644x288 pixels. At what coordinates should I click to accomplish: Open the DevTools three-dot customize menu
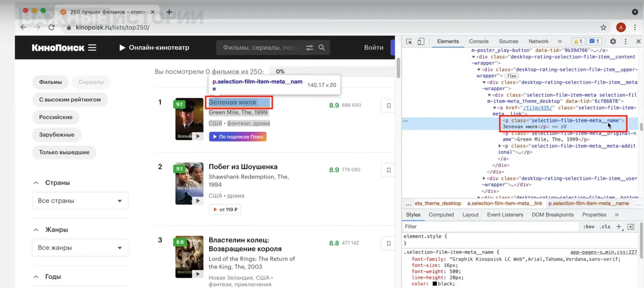click(x=625, y=41)
